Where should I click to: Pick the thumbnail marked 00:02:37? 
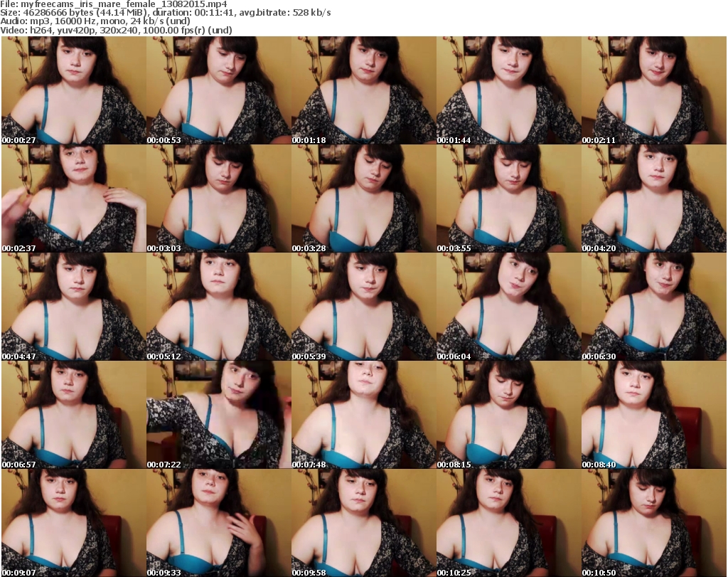[74, 198]
